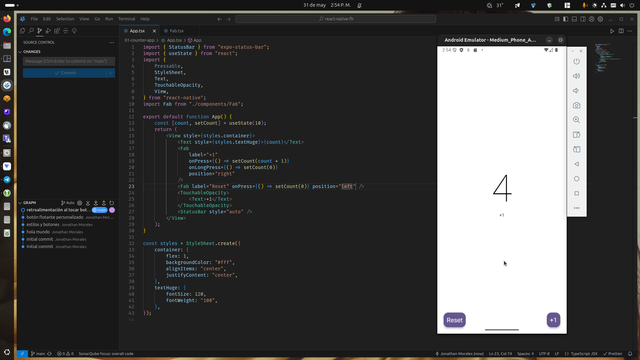
Task: Click the Refresh icon in Graph header
Action: 111,203
